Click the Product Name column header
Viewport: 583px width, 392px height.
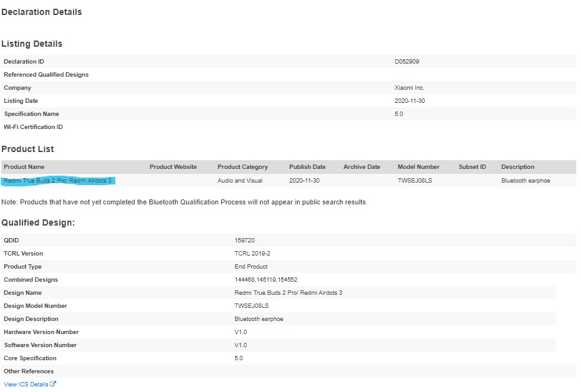(24, 167)
